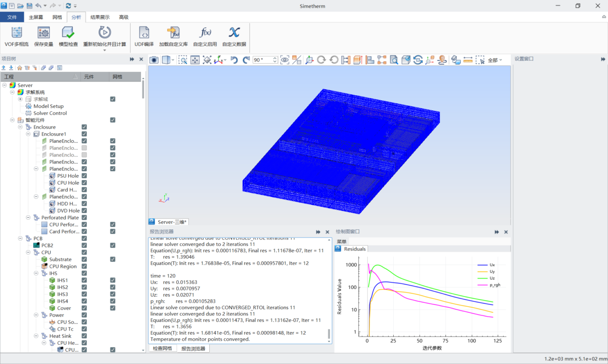608x364 pixels.
Task: Open the 文件 file menu
Action: [12, 17]
